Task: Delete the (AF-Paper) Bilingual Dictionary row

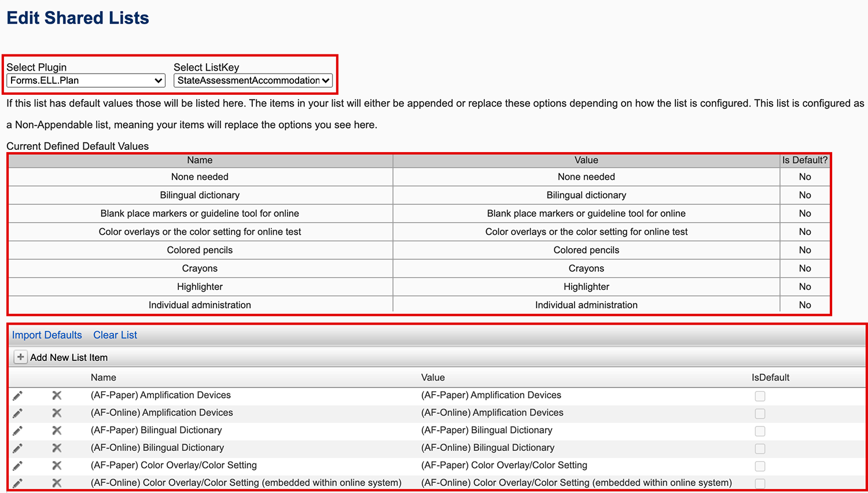Action: [57, 431]
